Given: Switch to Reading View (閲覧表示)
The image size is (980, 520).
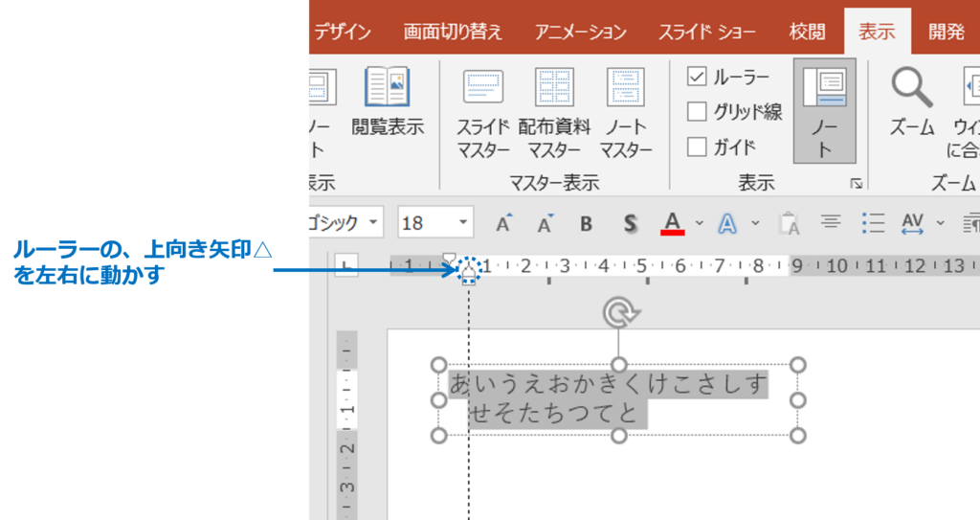Looking at the screenshot, I should click(387, 101).
